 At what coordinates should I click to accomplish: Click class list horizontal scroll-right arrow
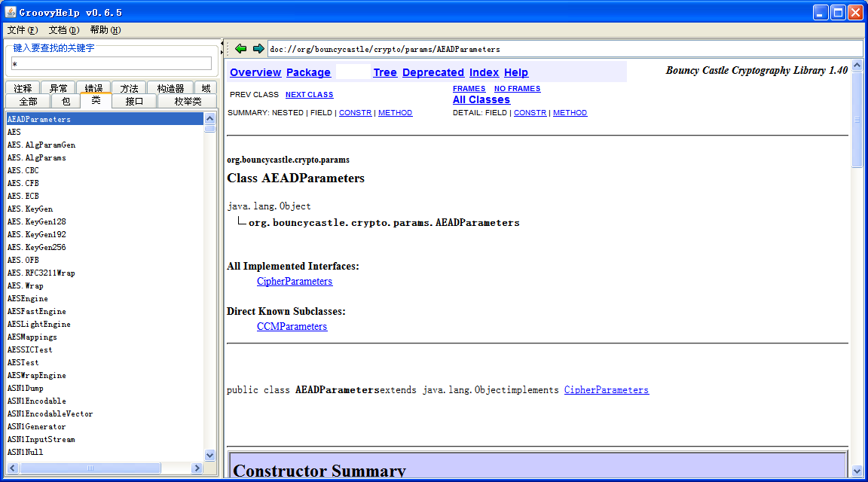pyautogui.click(x=197, y=468)
